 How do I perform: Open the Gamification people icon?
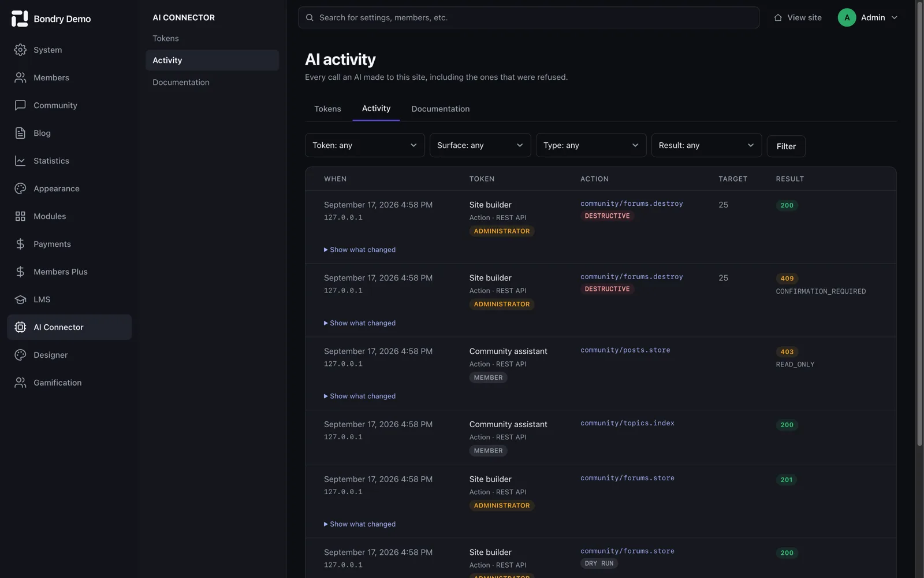[x=20, y=383]
